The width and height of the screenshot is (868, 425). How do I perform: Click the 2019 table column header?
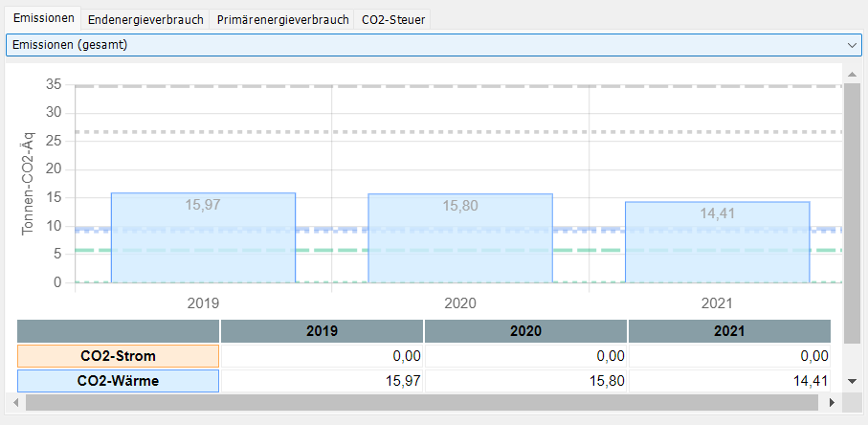[322, 331]
